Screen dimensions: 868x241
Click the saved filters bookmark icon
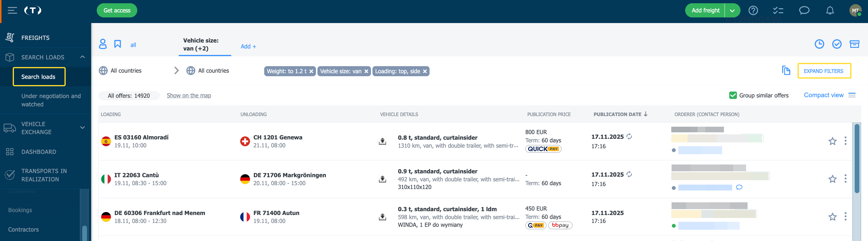117,44
